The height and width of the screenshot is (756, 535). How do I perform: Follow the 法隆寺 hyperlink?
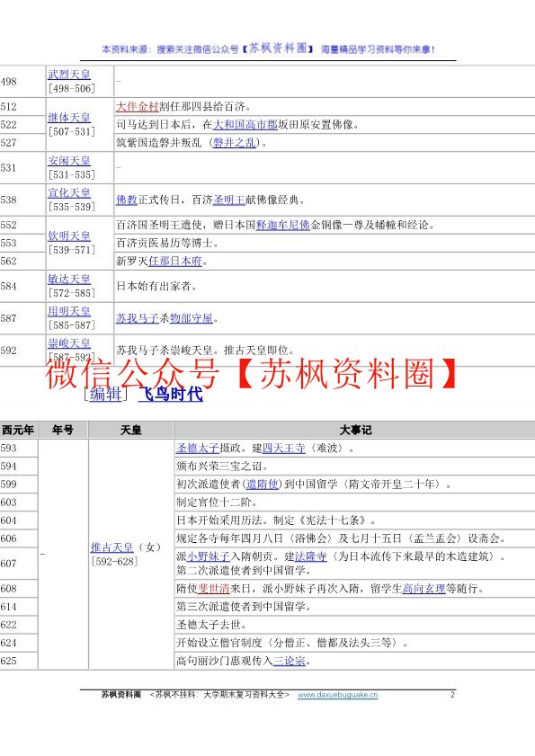coord(311,556)
